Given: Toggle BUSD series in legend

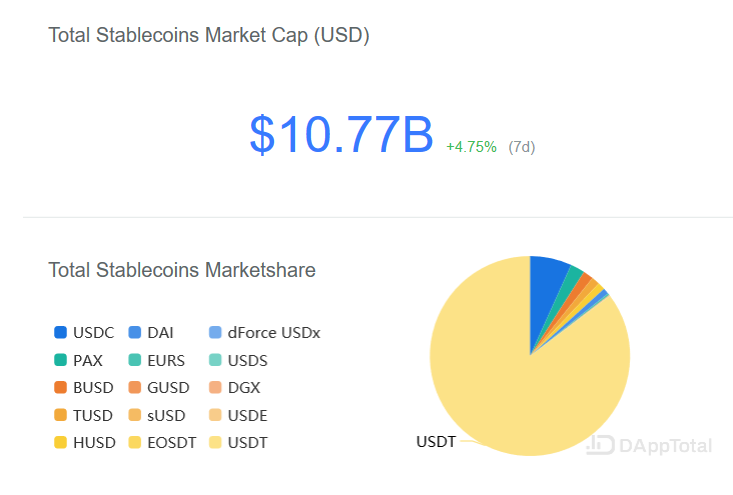Looking at the screenshot, I should pos(84,387).
